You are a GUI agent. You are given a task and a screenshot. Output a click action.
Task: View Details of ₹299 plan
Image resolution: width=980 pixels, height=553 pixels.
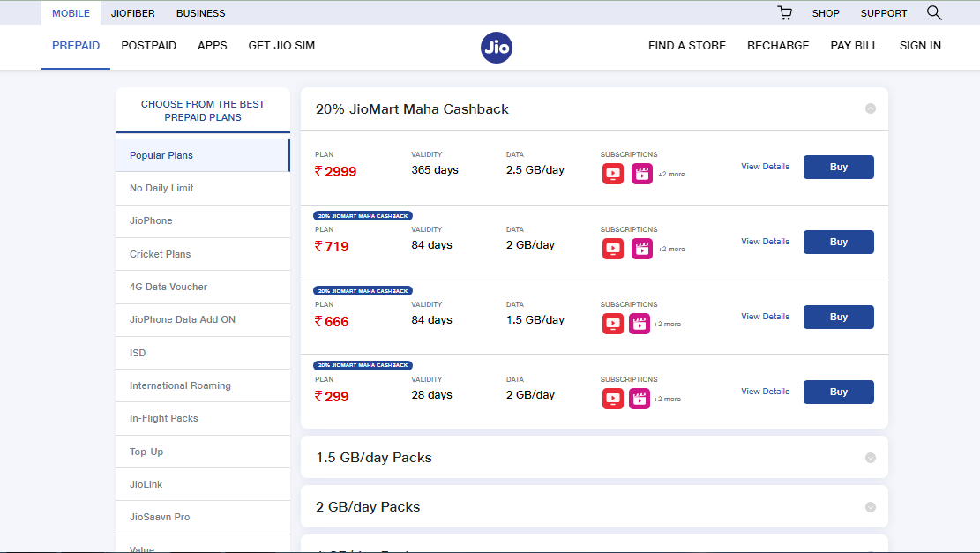click(765, 392)
